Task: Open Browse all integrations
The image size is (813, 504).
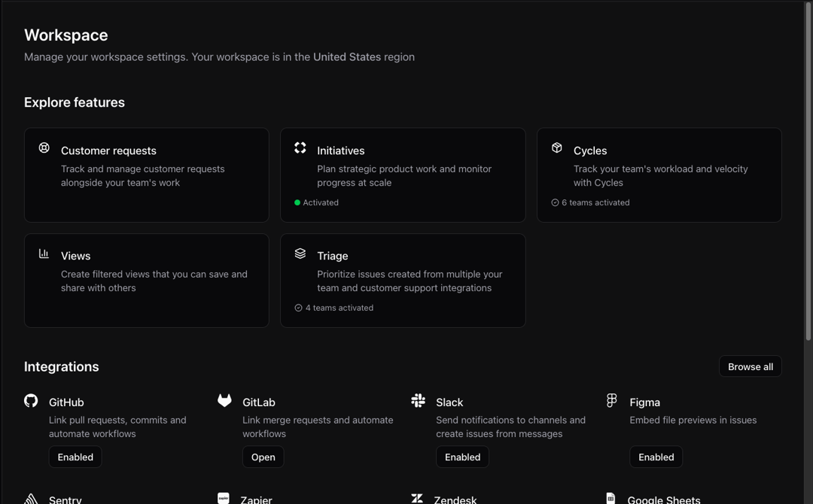Action: pyautogui.click(x=751, y=367)
